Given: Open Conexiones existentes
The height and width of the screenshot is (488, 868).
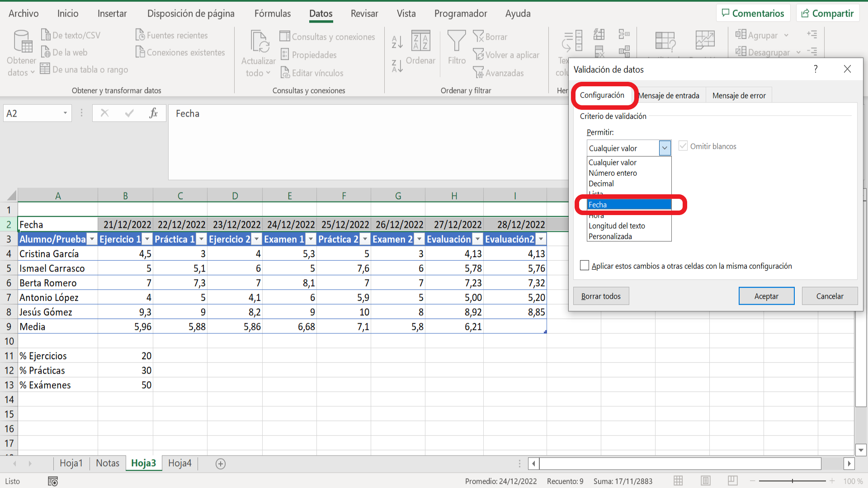Looking at the screenshot, I should (x=180, y=52).
